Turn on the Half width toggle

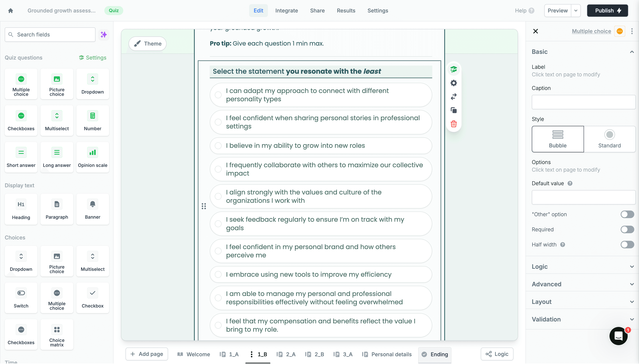(627, 245)
